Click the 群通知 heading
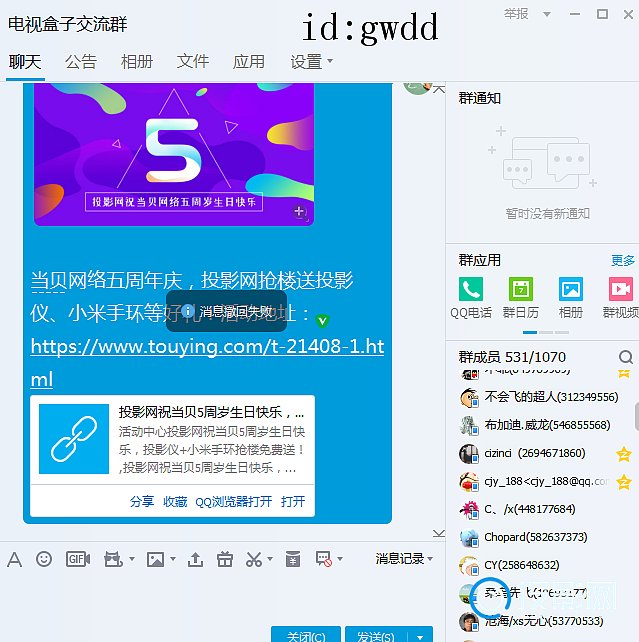This screenshot has height=642, width=639. (x=479, y=98)
